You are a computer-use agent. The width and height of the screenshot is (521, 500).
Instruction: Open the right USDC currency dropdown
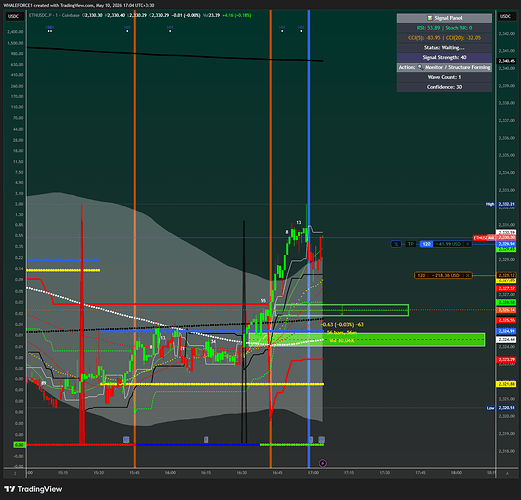point(505,16)
